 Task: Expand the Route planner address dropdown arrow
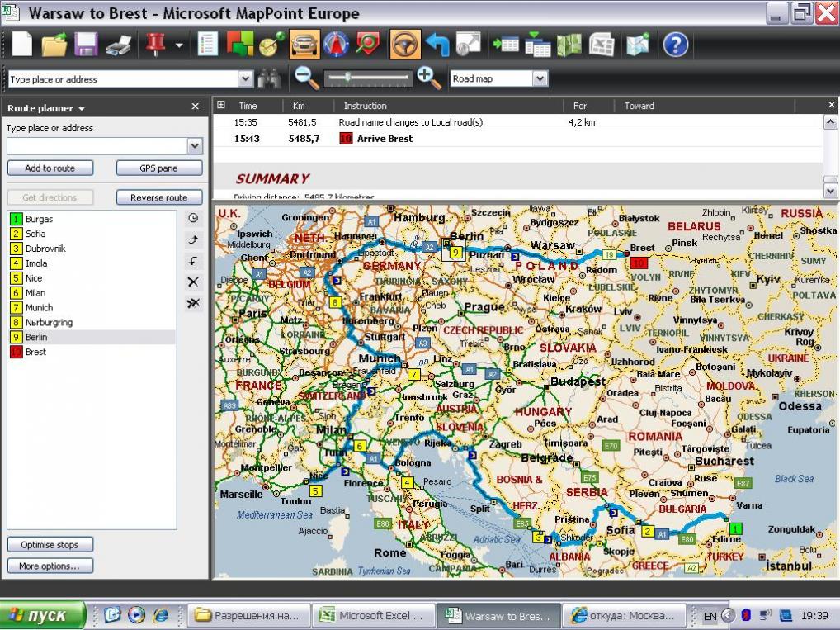point(195,145)
